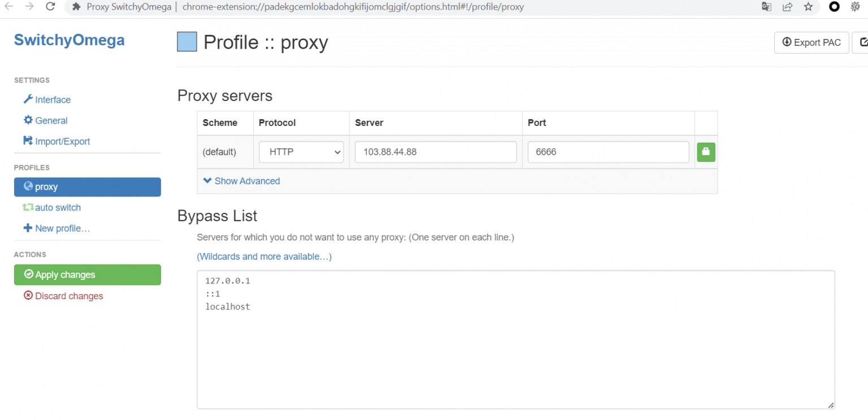Click the bypass list resize handle
The height and width of the screenshot is (420, 868).
tap(831, 405)
